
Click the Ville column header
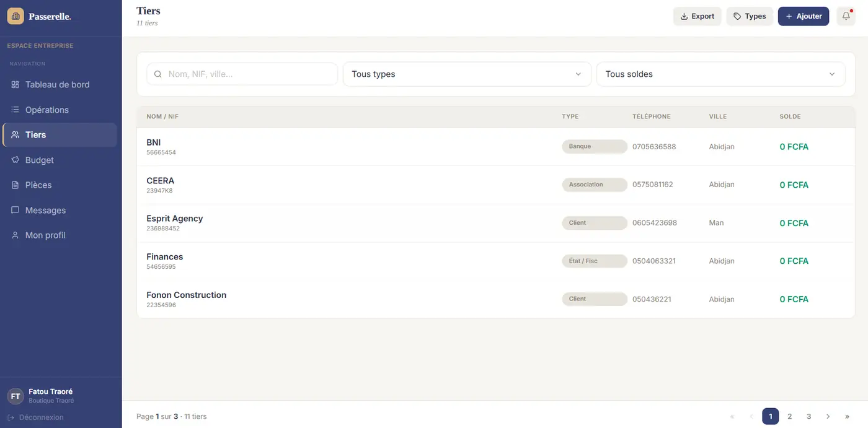point(718,116)
